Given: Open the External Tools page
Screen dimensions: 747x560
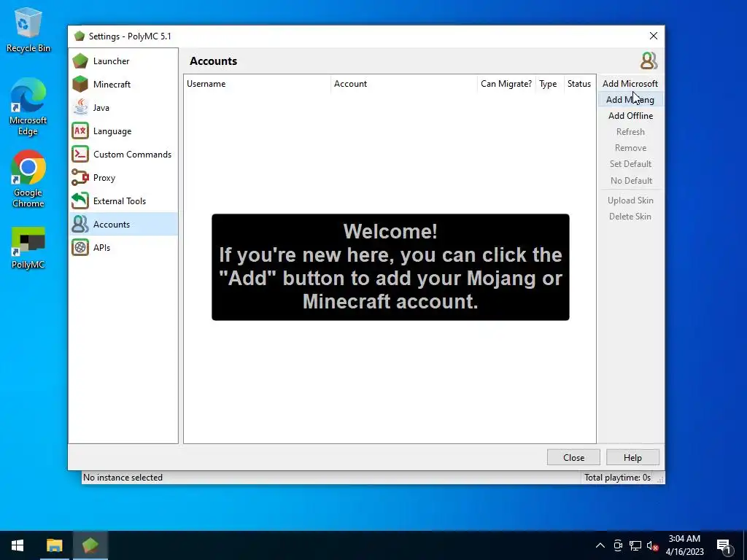Looking at the screenshot, I should pos(123,201).
